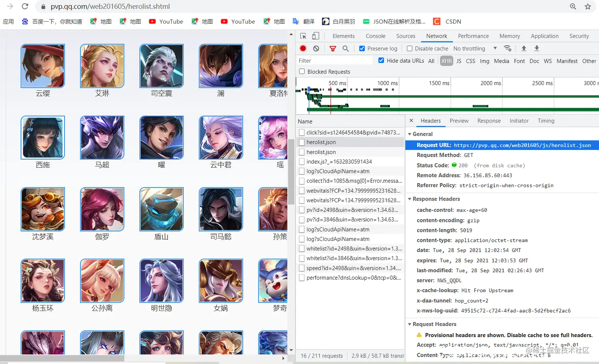Click the 马超 hero portrait
The height and width of the screenshot is (364, 599).
click(x=102, y=137)
